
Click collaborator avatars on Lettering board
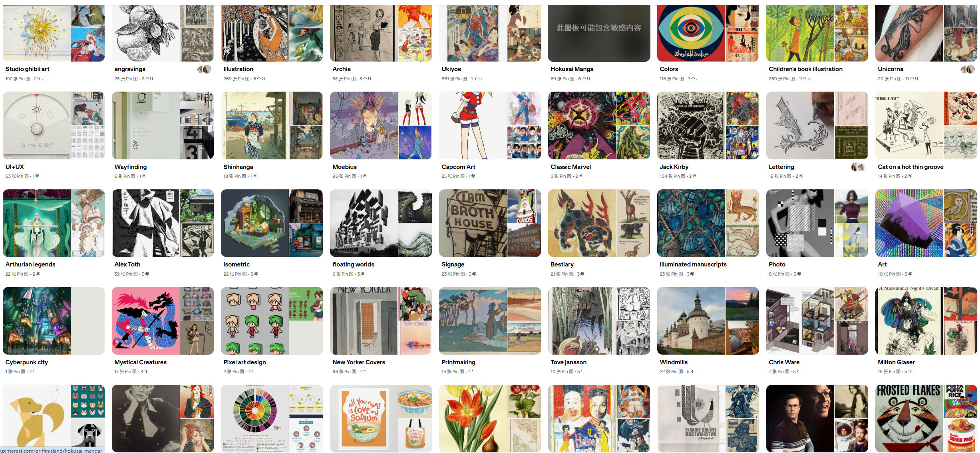pos(858,167)
